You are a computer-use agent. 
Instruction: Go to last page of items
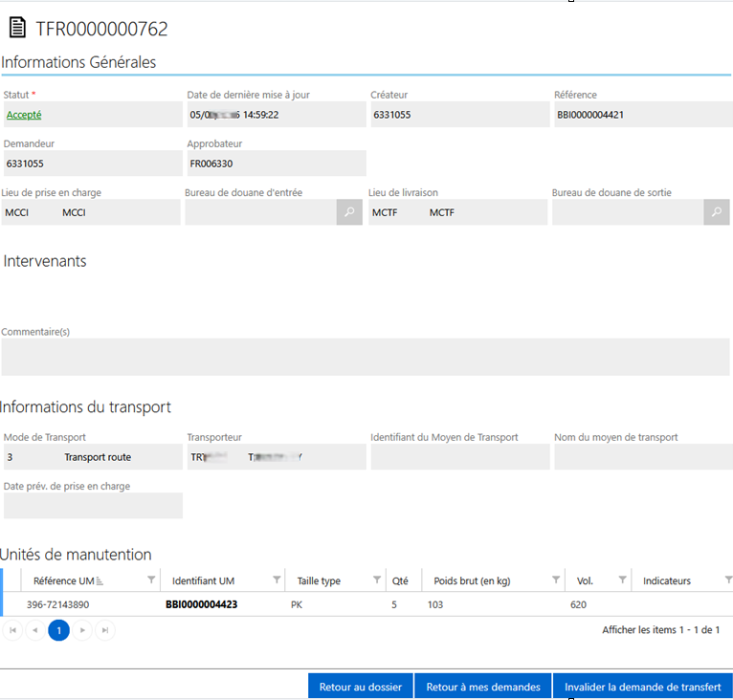pos(105,630)
